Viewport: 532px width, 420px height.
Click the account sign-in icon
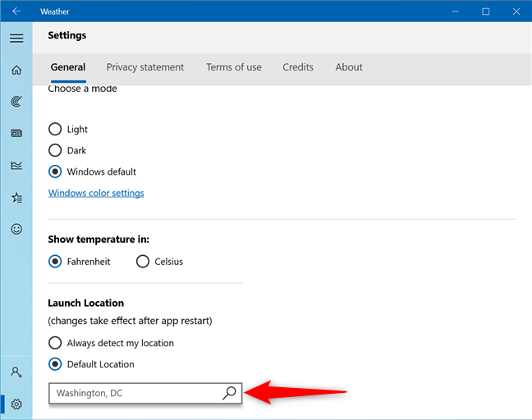pyautogui.click(x=16, y=372)
